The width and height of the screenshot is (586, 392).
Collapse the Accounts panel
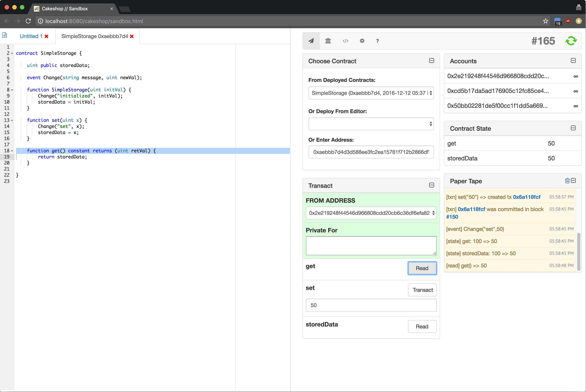pos(573,61)
